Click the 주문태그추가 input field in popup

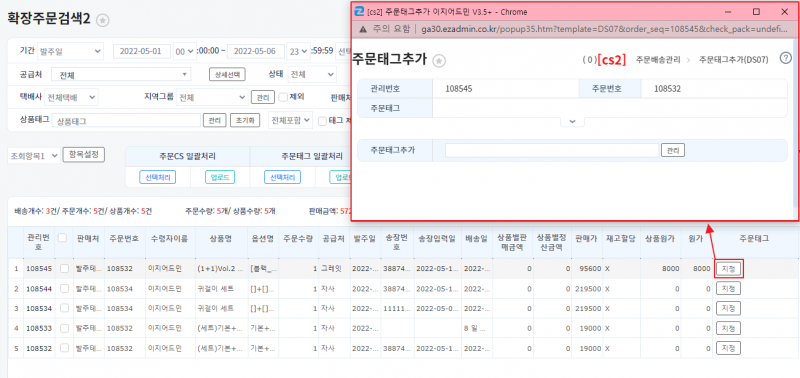coord(552,150)
